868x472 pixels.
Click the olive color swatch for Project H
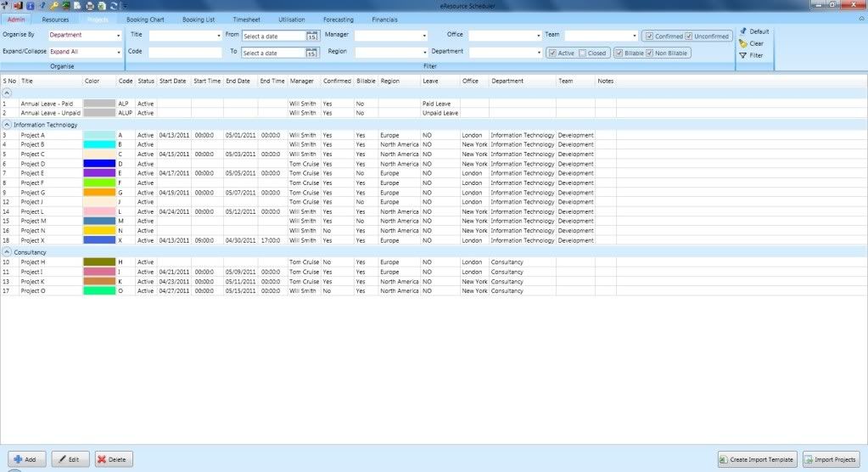(99, 262)
